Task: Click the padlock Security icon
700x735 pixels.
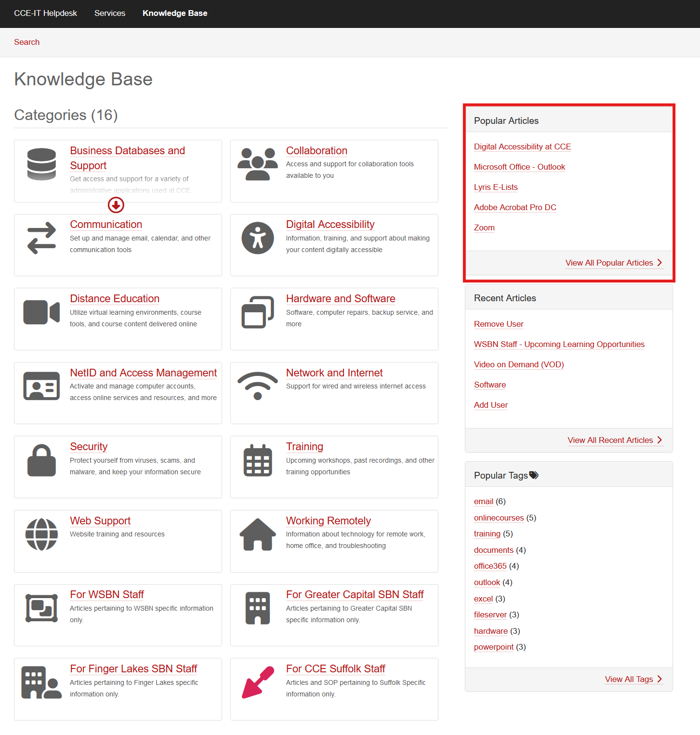Action: [x=41, y=460]
